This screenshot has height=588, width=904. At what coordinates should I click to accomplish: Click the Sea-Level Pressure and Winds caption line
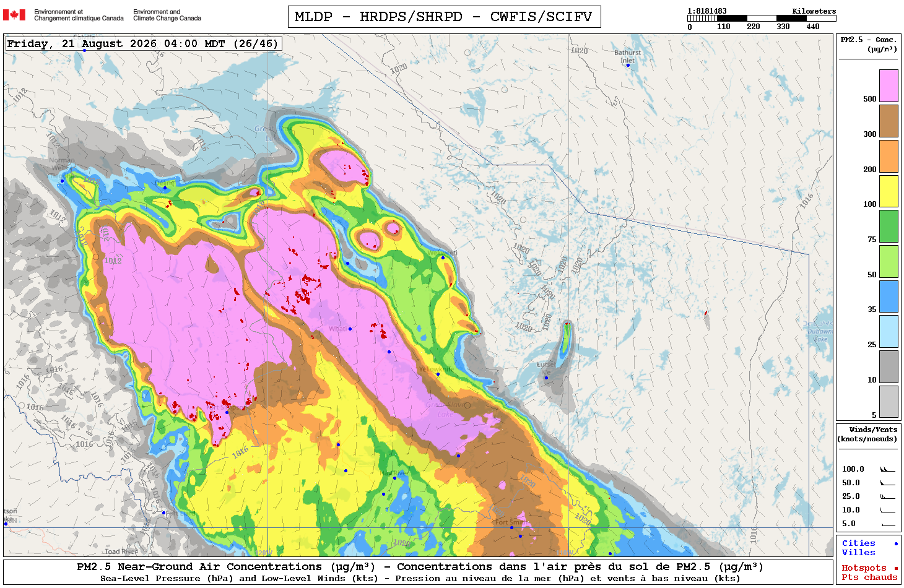420,579
